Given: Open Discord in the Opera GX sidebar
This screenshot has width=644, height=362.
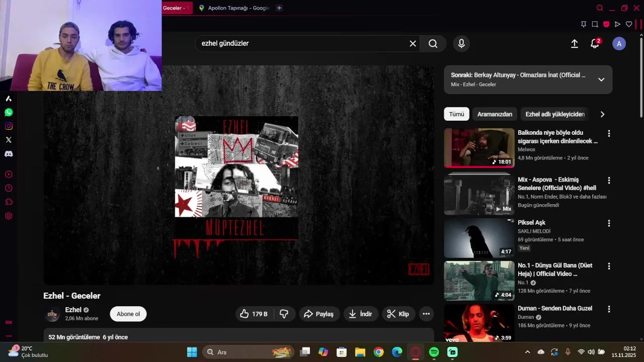Looking at the screenshot, I should [9, 154].
